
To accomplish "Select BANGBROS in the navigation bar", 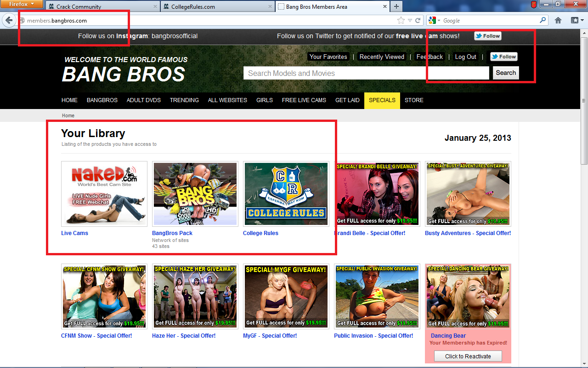I will [102, 100].
